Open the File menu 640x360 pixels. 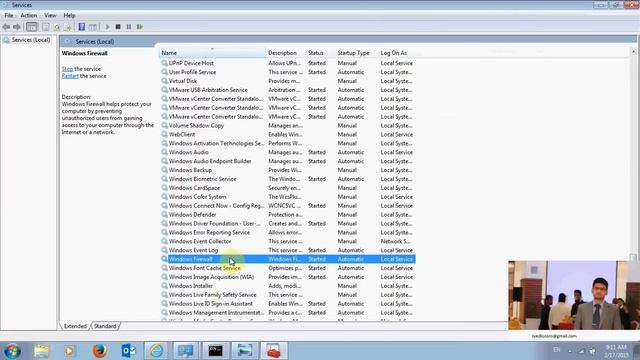click(9, 16)
